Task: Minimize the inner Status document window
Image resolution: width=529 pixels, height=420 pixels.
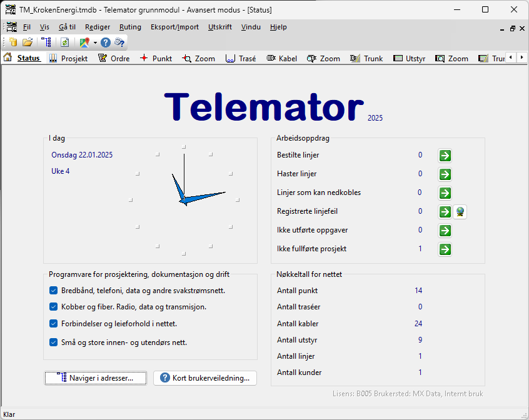Action: coord(502,29)
